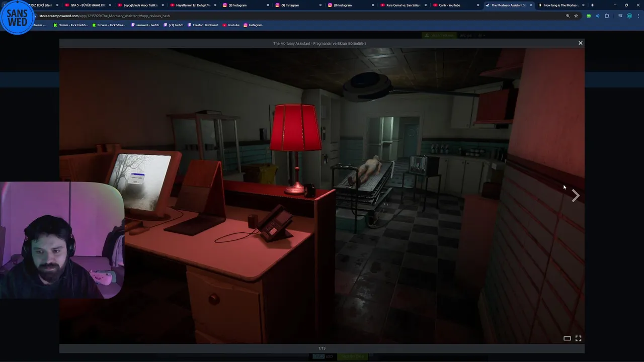
Task: Switch viewer to windowed size icon
Action: (567, 338)
